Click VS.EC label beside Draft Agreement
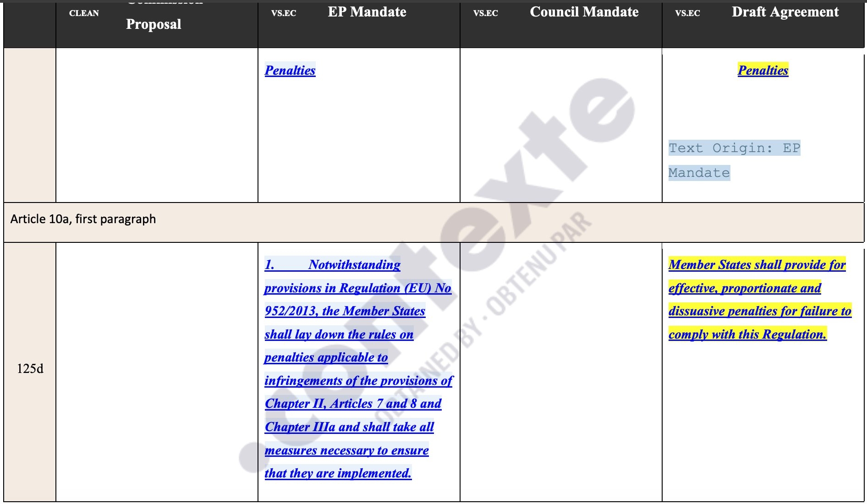Viewport: 867px width, 504px height. click(x=687, y=13)
